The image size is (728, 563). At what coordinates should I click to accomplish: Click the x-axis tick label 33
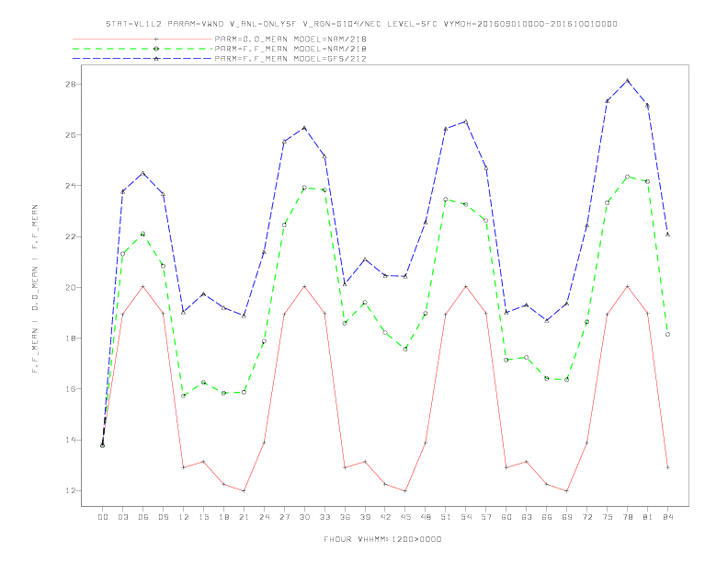[x=325, y=517]
